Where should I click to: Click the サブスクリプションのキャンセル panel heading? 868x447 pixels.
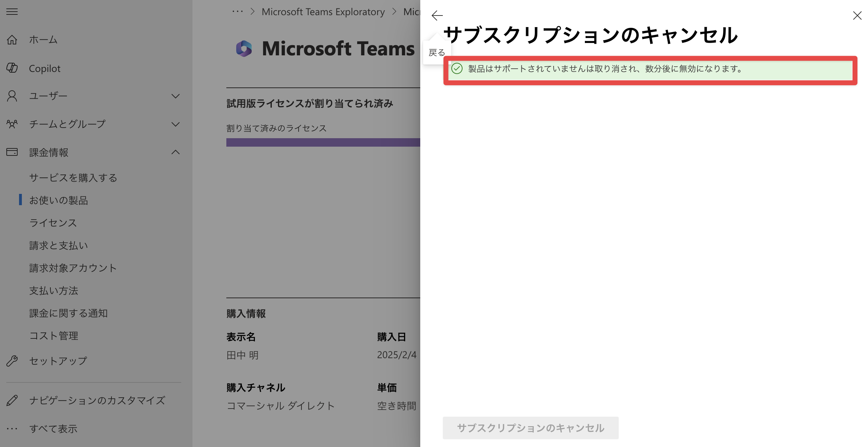tap(591, 35)
